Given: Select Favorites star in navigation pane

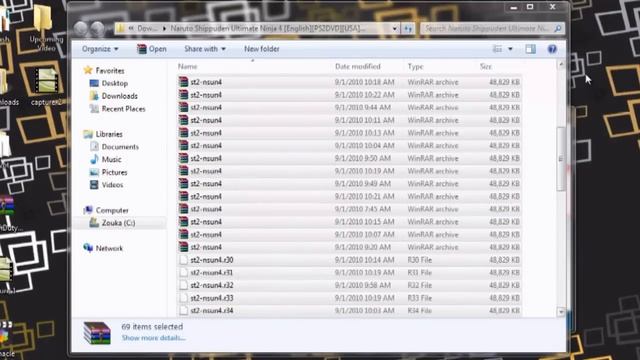Looking at the screenshot, I should coord(88,70).
